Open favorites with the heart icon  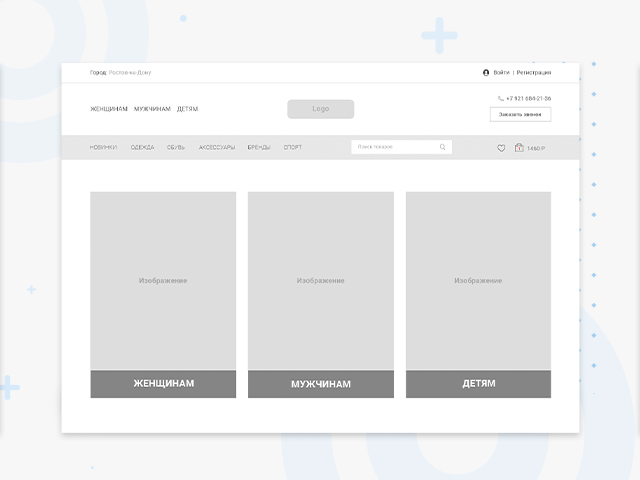pyautogui.click(x=501, y=148)
